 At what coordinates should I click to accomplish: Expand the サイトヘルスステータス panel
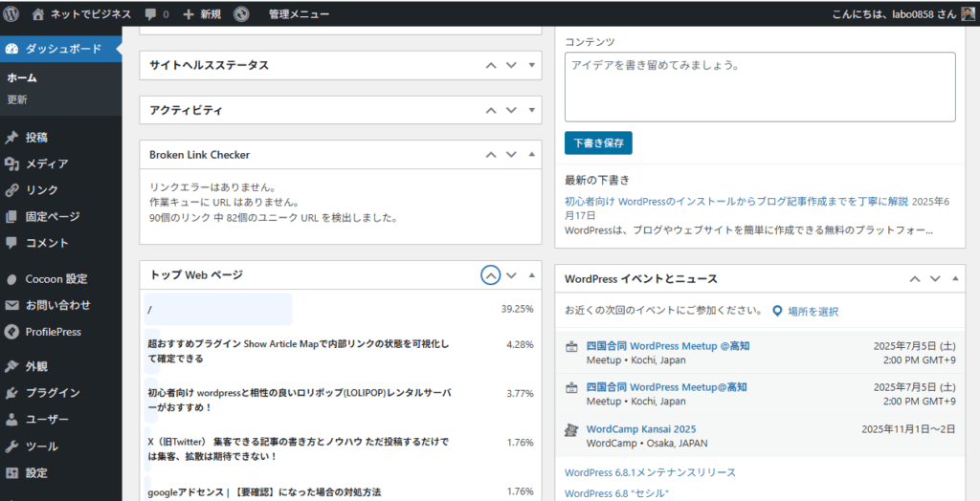531,65
